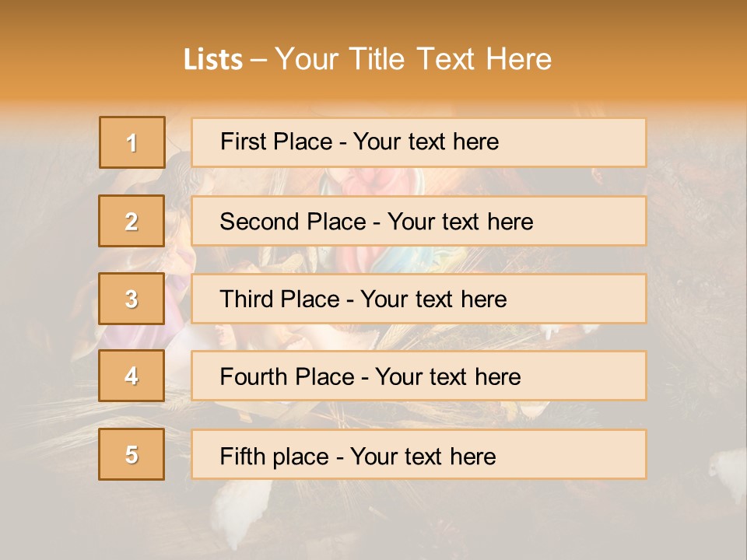Select the number 4 box
747x560 pixels.
pyautogui.click(x=132, y=376)
